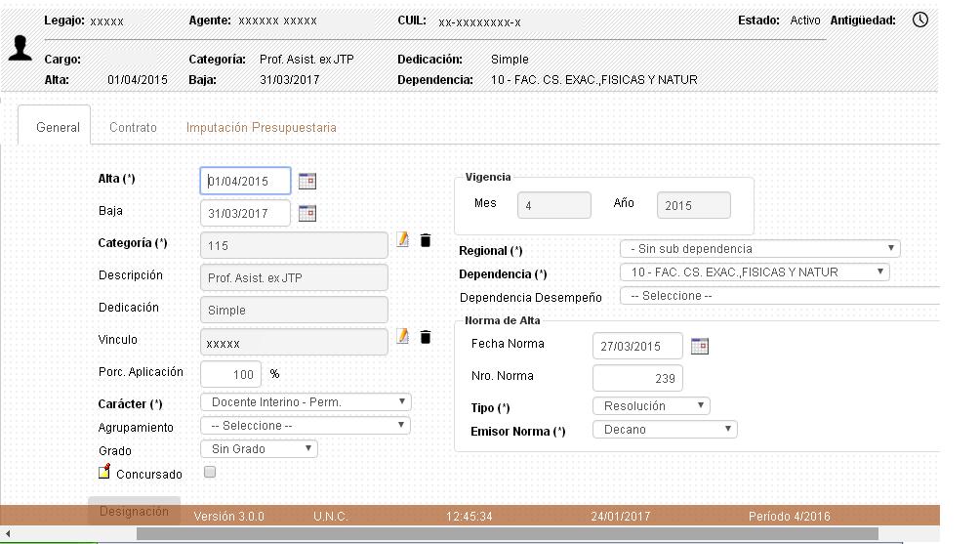Open the Agrupamiento dropdown
980x544 pixels.
(x=305, y=425)
